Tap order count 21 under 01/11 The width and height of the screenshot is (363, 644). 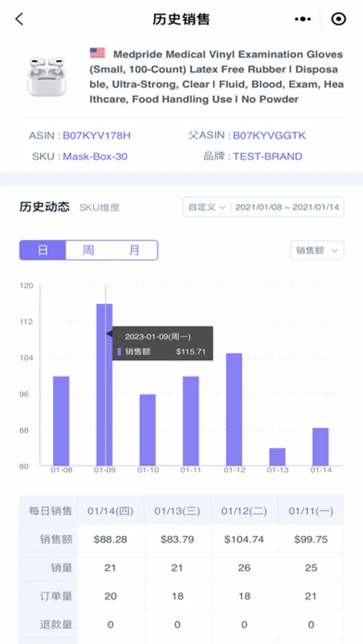[311, 596]
